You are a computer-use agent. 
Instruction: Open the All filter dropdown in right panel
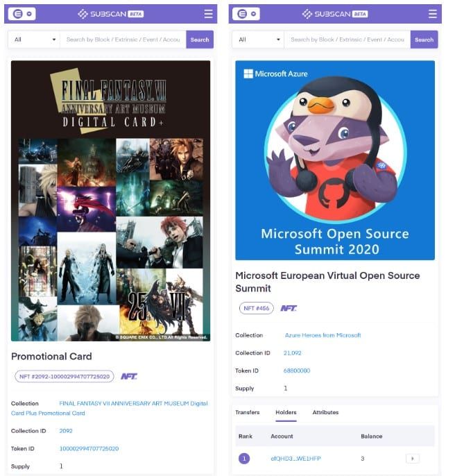[x=258, y=40]
